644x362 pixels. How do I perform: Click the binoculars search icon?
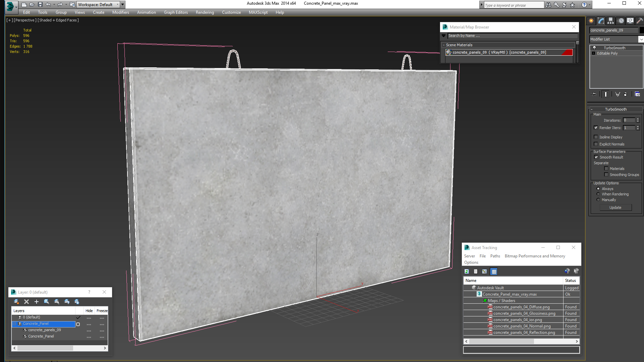[x=548, y=5]
